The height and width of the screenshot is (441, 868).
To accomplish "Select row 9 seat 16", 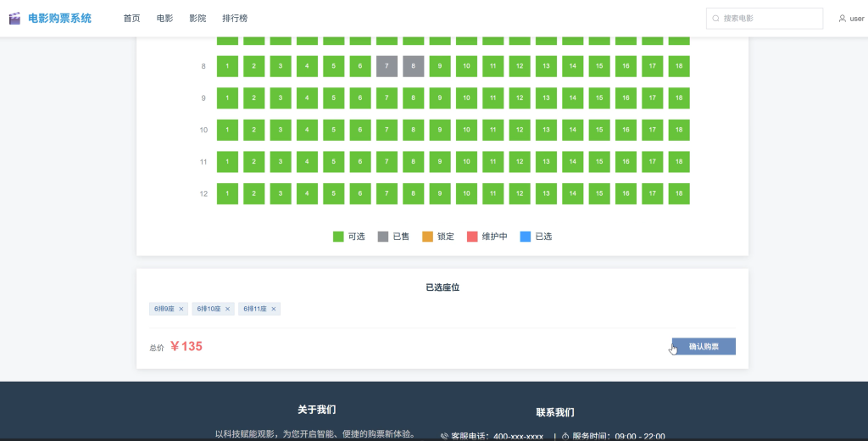I will 626,98.
